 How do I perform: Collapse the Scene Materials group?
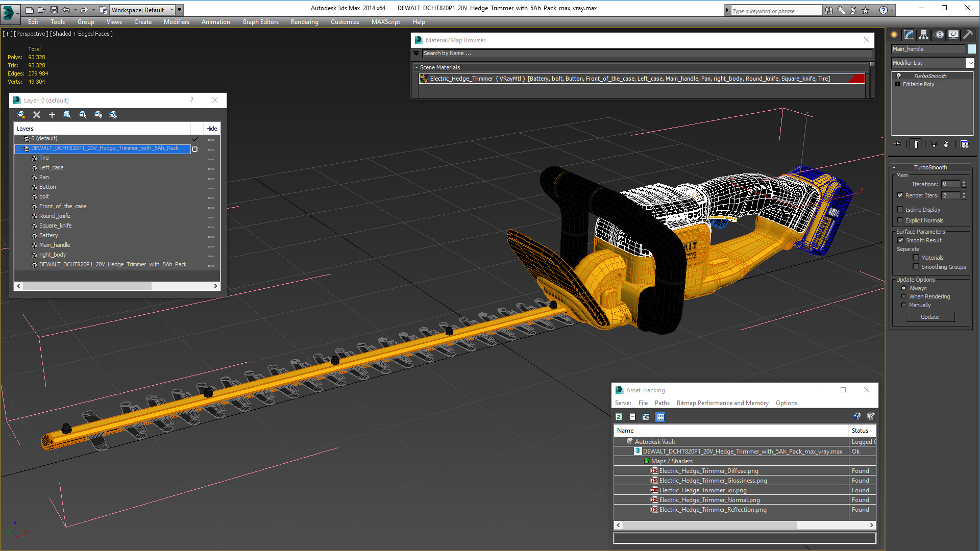click(x=416, y=67)
